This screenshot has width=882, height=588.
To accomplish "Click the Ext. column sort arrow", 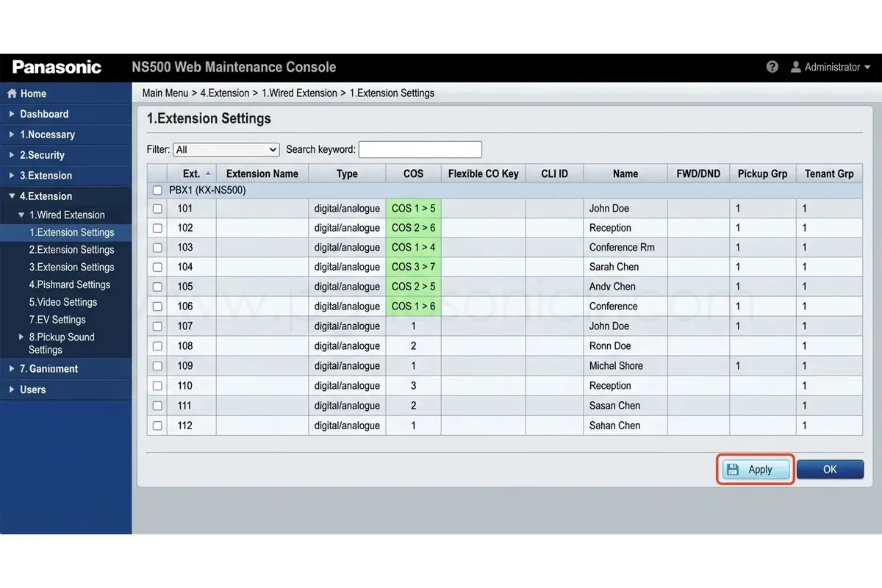I will [208, 173].
